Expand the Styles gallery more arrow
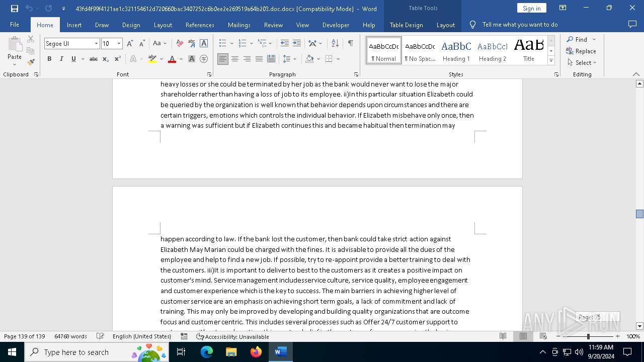Viewport: 644px width, 362px height. click(551, 61)
